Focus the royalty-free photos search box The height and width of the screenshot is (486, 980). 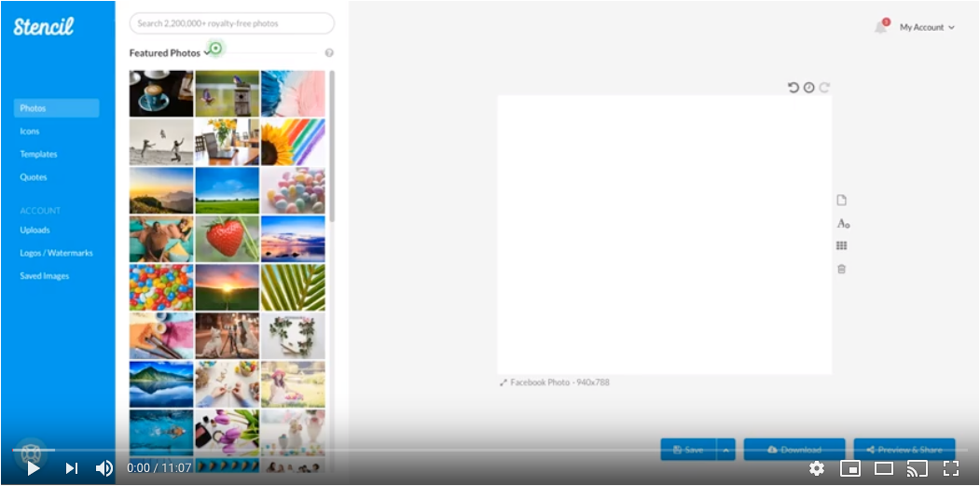[232, 23]
